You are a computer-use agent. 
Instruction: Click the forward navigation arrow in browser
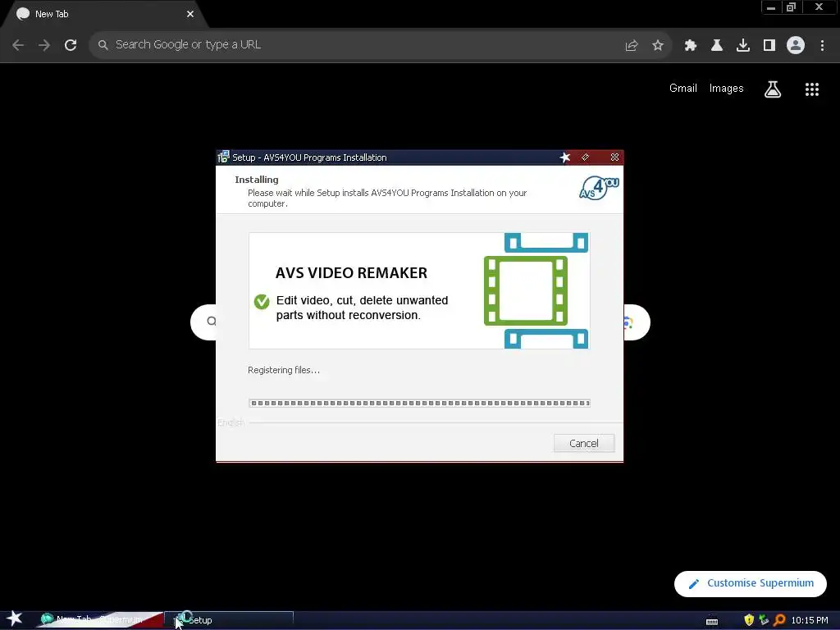pos(44,45)
